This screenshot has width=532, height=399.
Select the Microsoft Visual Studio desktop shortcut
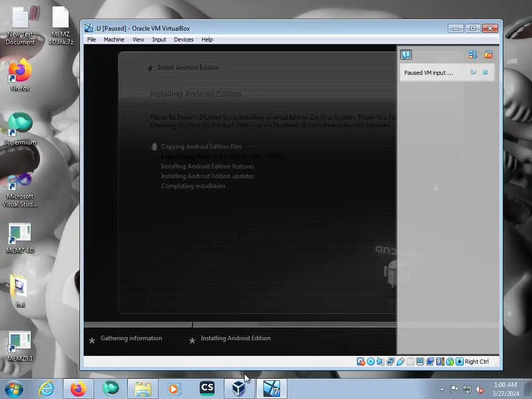[20, 190]
